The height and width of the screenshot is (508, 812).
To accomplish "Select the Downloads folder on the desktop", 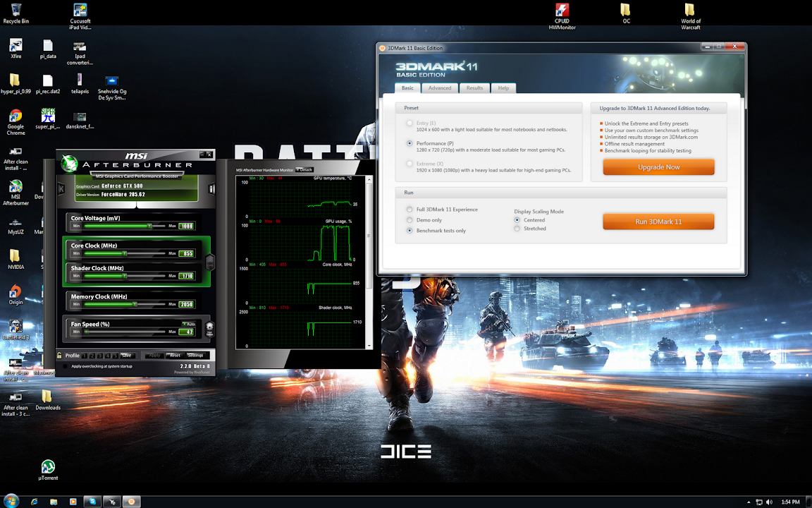I will coord(48,399).
